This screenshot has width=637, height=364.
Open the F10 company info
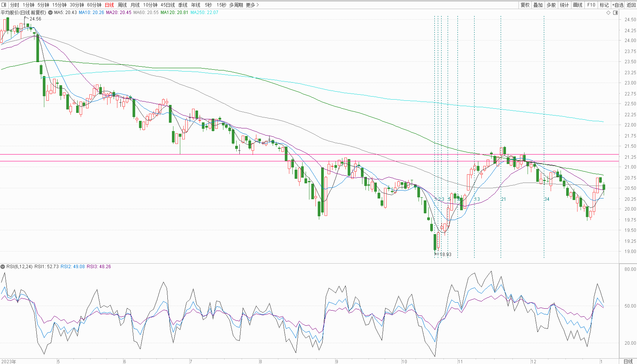[591, 5]
